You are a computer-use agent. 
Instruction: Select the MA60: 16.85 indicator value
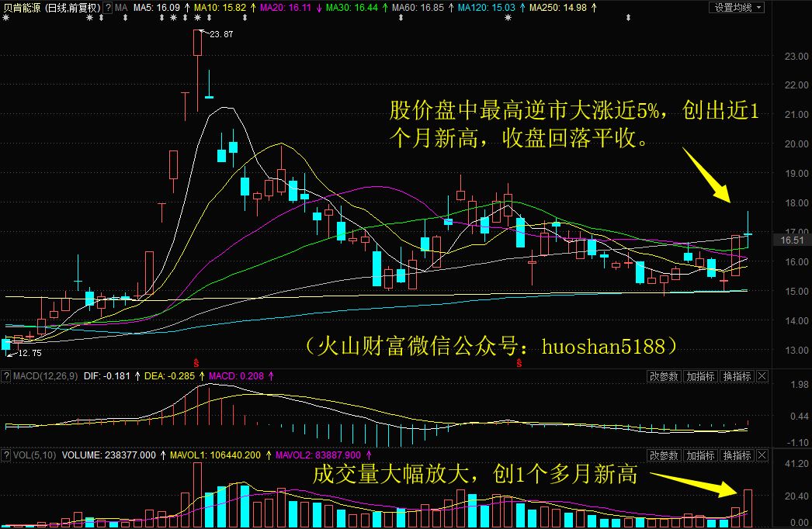[418, 8]
